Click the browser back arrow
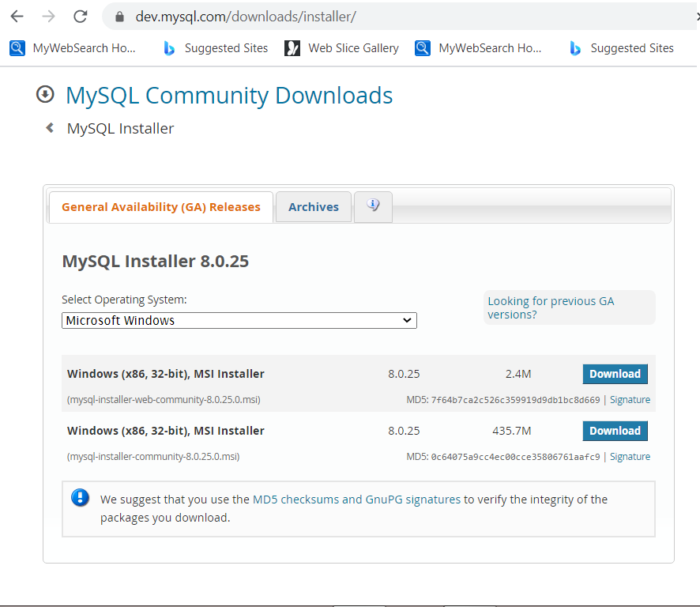The height and width of the screenshot is (607, 700). 17,17
